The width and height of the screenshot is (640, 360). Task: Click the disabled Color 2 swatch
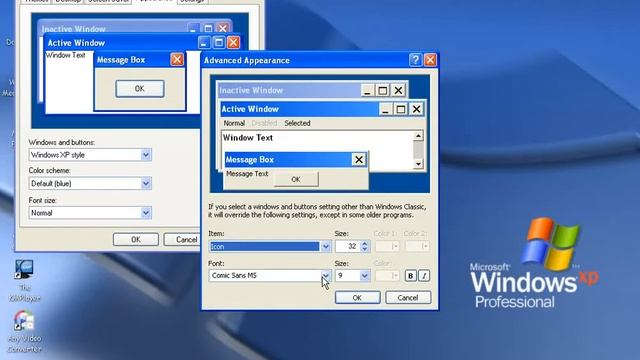coord(417,247)
